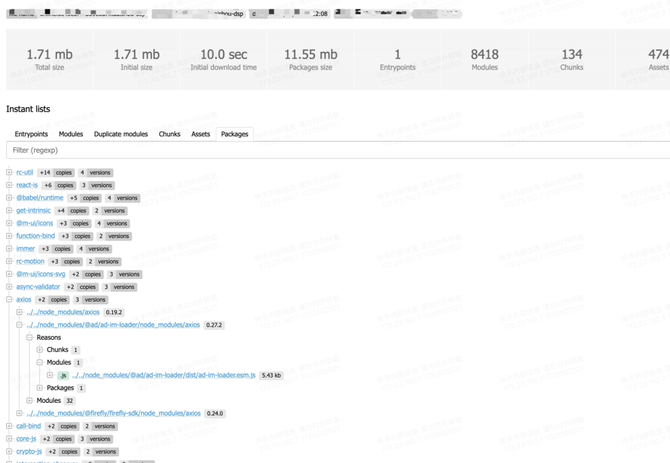Open the core-js package link
The width and height of the screenshot is (670, 463).
pyautogui.click(x=26, y=439)
